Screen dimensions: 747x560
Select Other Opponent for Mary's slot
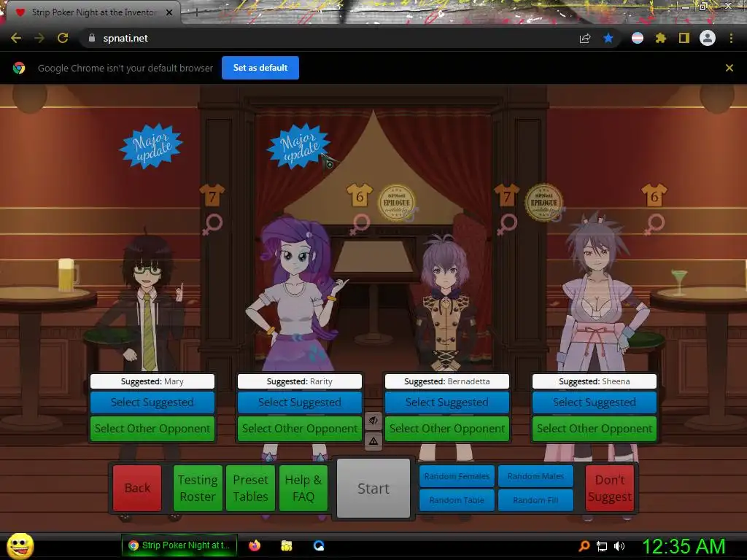152,429
